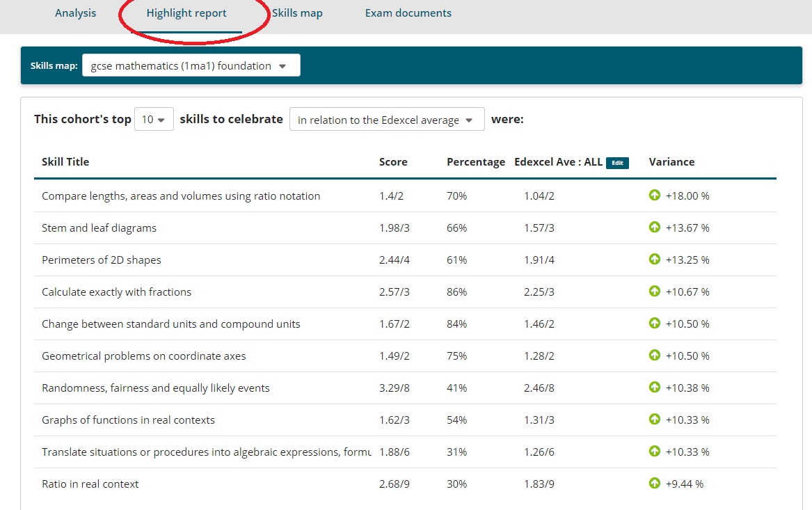Click the green up arrow for +13.25 % variance

pyautogui.click(x=655, y=259)
